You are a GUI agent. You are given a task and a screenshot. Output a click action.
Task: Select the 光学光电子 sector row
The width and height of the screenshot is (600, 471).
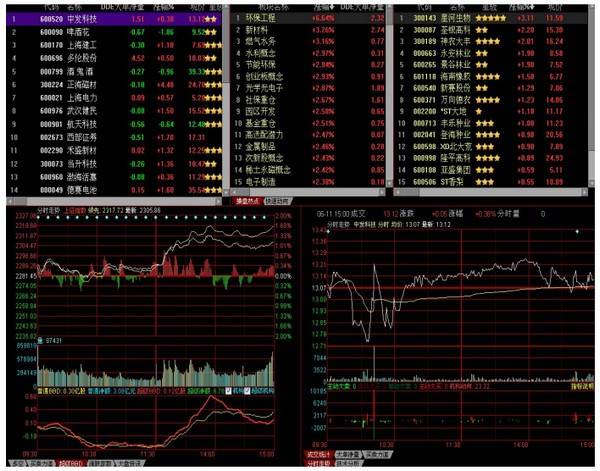(309, 88)
